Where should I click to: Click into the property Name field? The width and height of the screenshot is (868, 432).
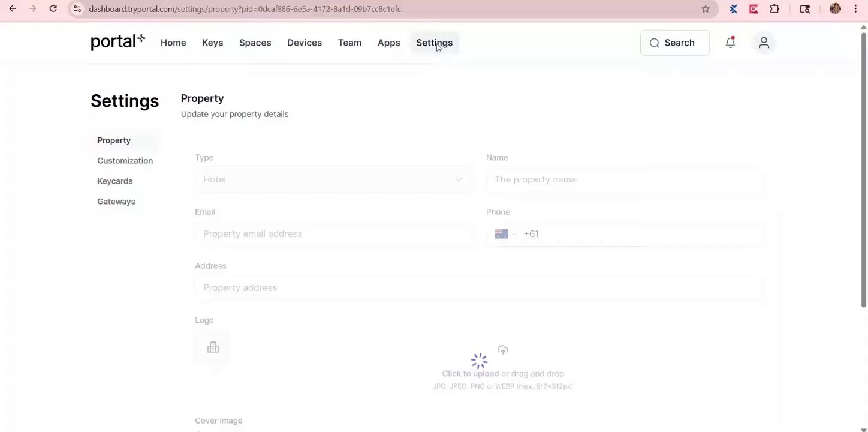coord(624,179)
